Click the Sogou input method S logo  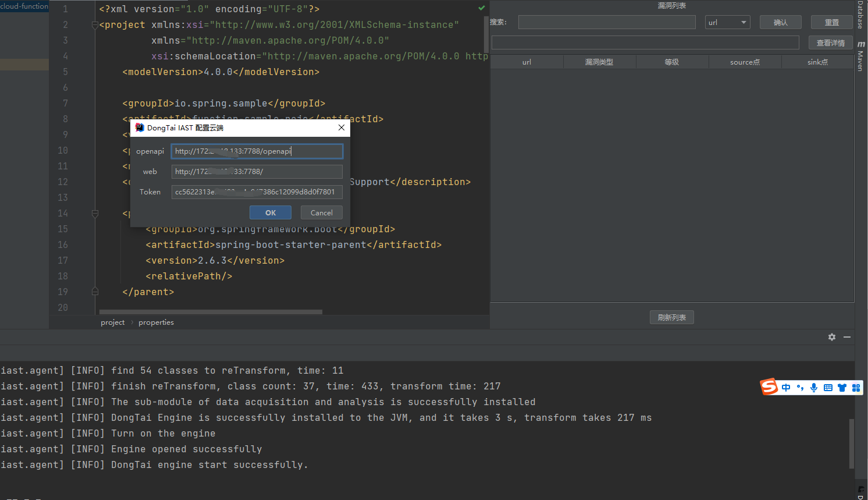pos(769,387)
